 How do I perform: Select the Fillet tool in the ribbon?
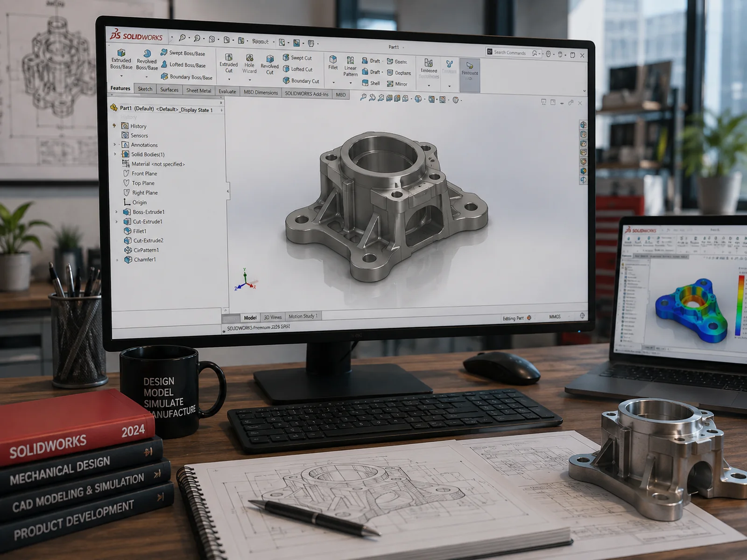point(333,63)
